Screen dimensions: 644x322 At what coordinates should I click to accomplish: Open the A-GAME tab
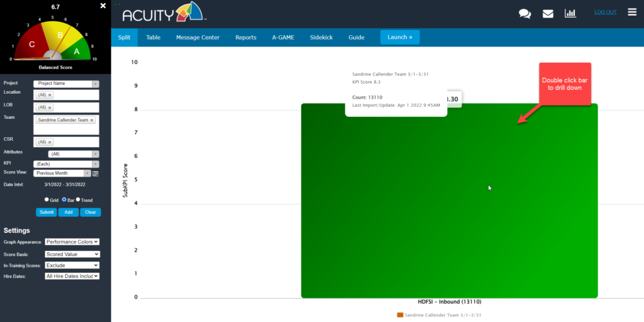click(x=283, y=37)
